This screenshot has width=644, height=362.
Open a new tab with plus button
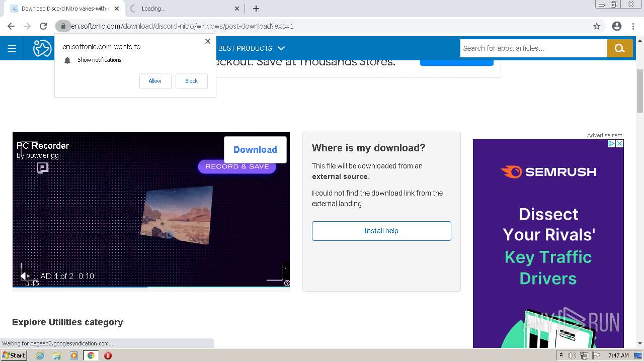[256, 9]
